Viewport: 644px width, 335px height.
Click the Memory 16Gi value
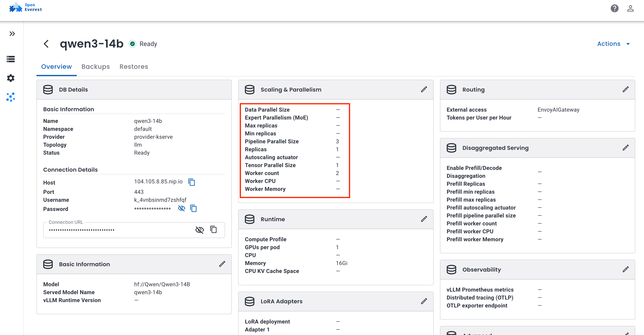pyautogui.click(x=341, y=263)
